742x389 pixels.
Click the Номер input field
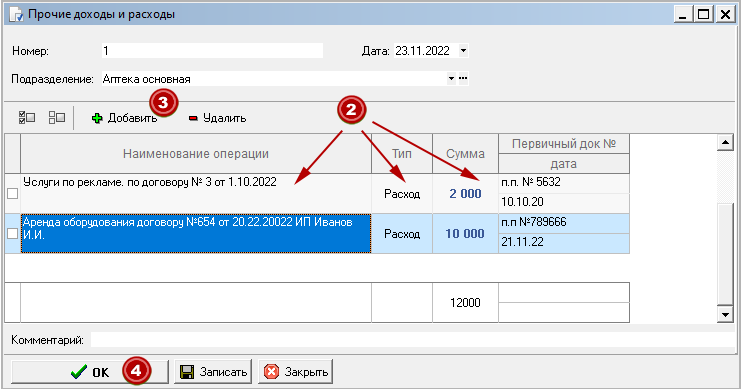point(212,51)
